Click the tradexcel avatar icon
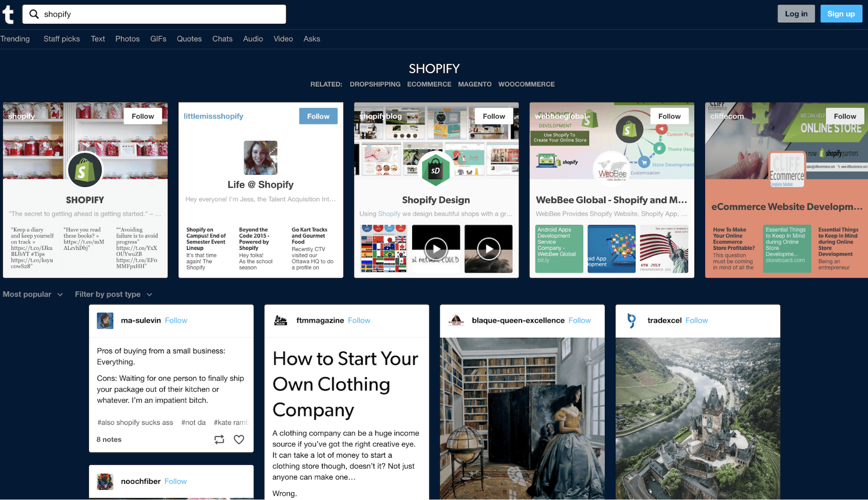Image resolution: width=868 pixels, height=500 pixels. coord(631,321)
